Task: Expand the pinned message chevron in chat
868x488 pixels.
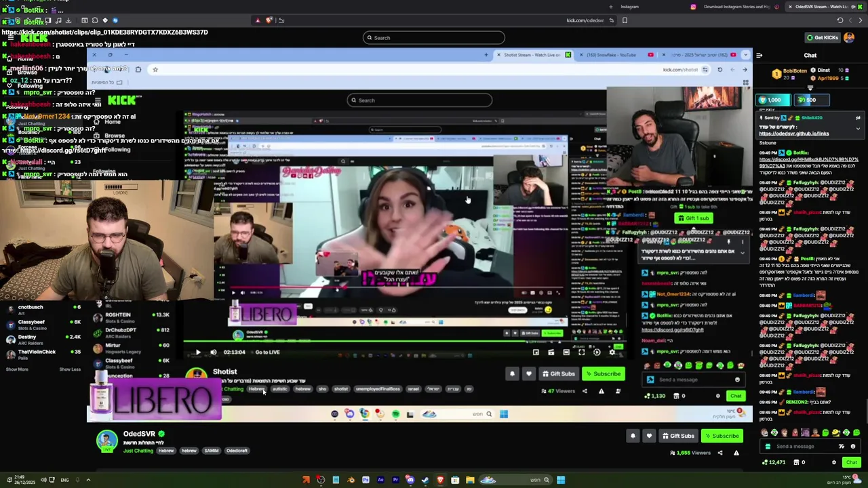Action: tap(858, 129)
